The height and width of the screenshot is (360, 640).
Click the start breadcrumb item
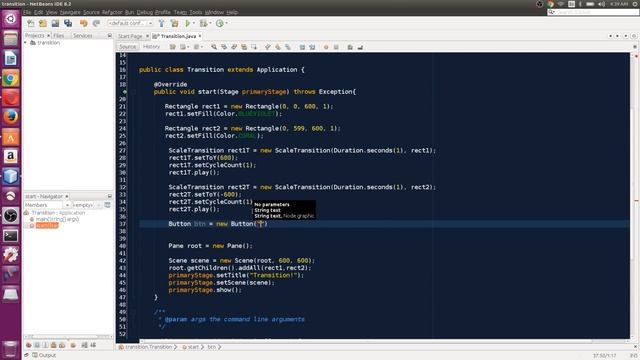(193, 347)
